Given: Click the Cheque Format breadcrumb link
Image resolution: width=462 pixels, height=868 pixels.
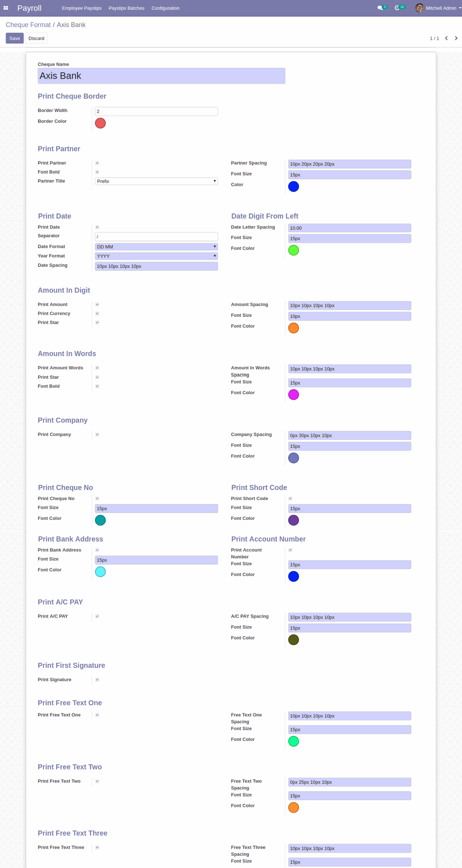Looking at the screenshot, I should tap(28, 25).
